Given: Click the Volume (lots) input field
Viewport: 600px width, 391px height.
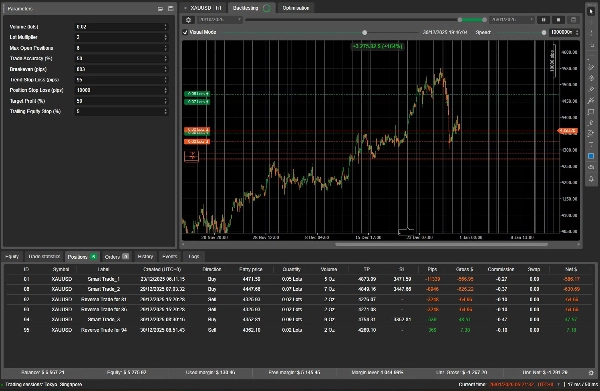Looking at the screenshot, I should click(121, 27).
